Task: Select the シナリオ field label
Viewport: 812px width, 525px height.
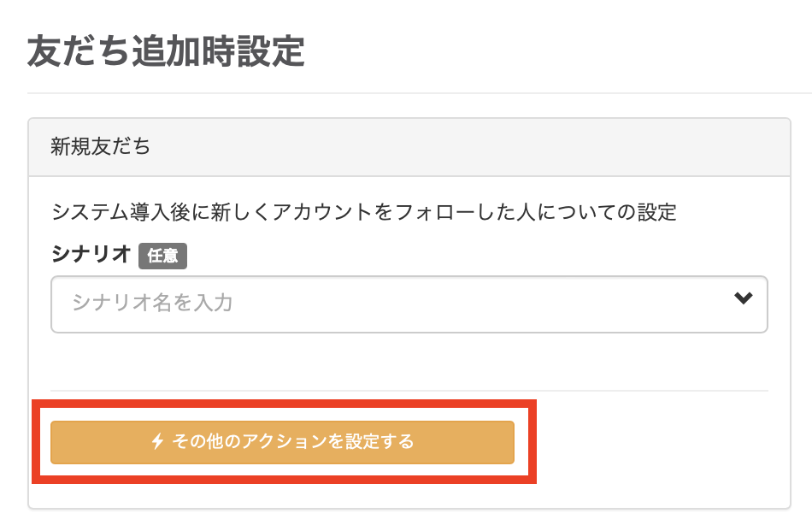Action: pos(91,254)
